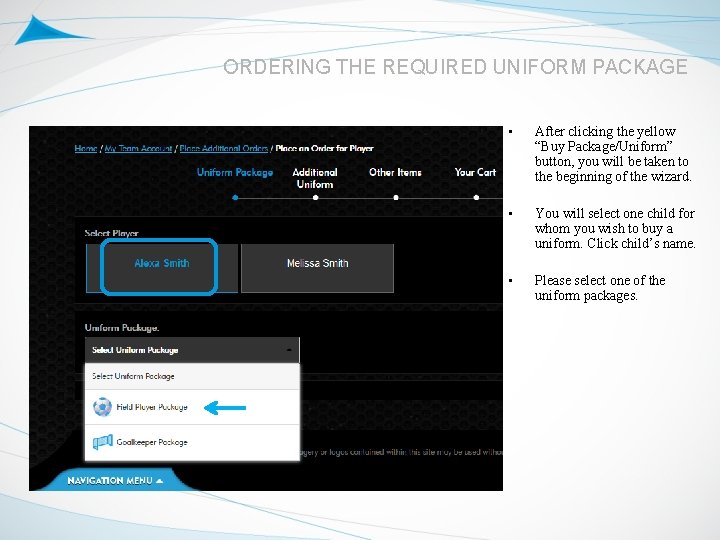Click the Other Items progress dot

click(396, 198)
